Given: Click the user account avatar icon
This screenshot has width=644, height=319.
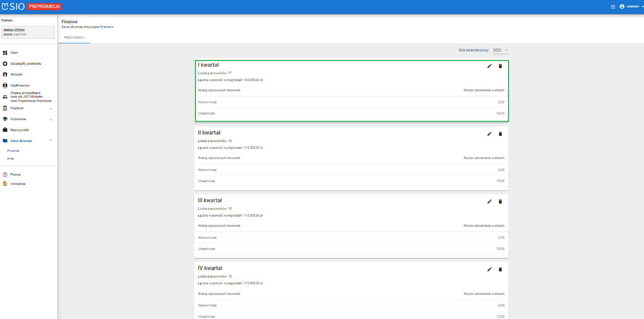Looking at the screenshot, I should pyautogui.click(x=622, y=7).
